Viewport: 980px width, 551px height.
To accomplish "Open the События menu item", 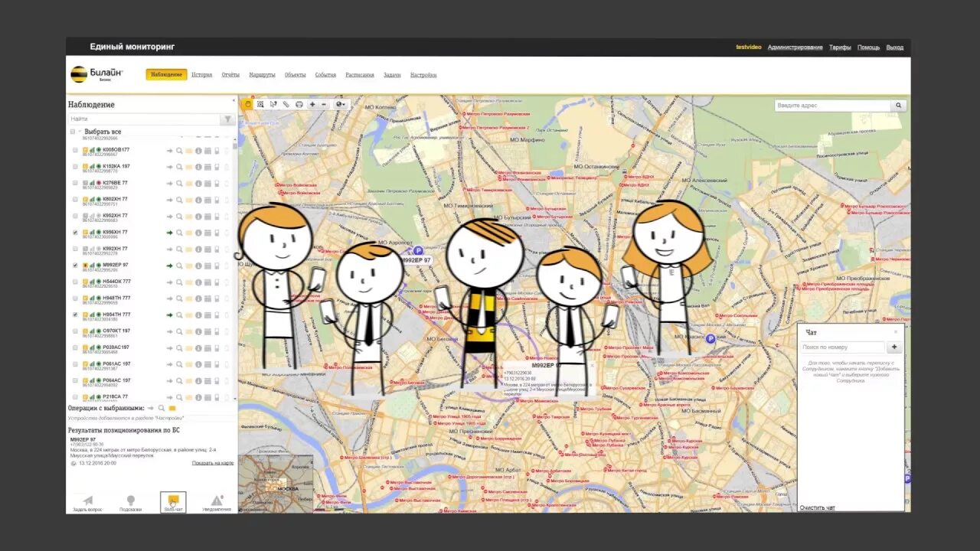I will click(x=325, y=75).
